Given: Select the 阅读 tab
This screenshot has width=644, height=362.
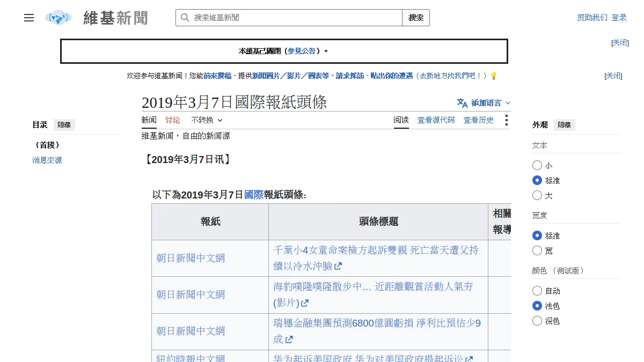Looking at the screenshot, I should tap(401, 120).
